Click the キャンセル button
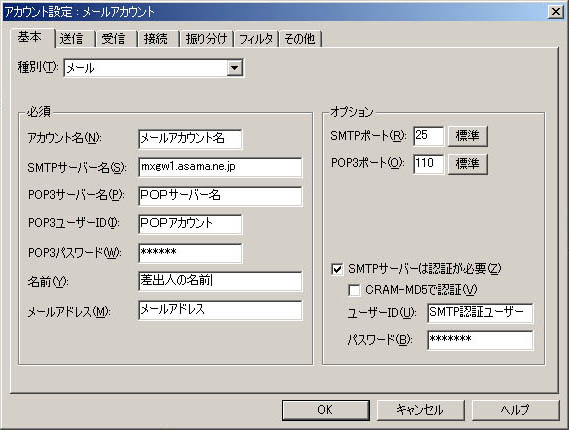The height and width of the screenshot is (430, 569). click(421, 410)
